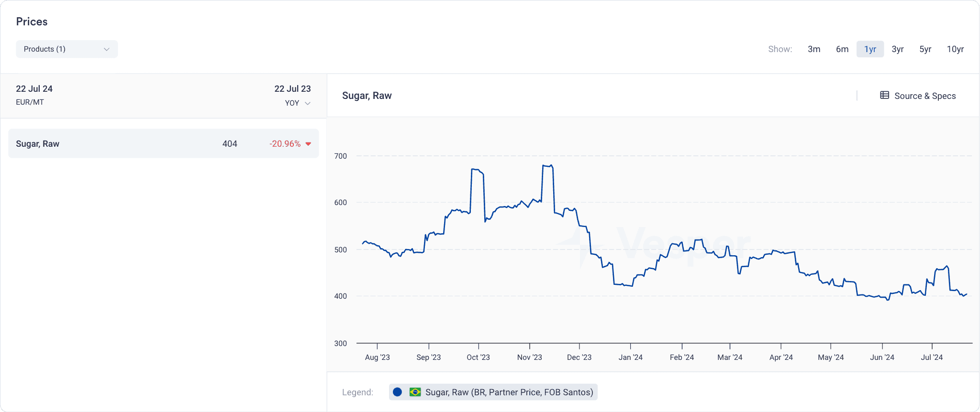
Task: Select the 3yr time range
Action: [898, 49]
